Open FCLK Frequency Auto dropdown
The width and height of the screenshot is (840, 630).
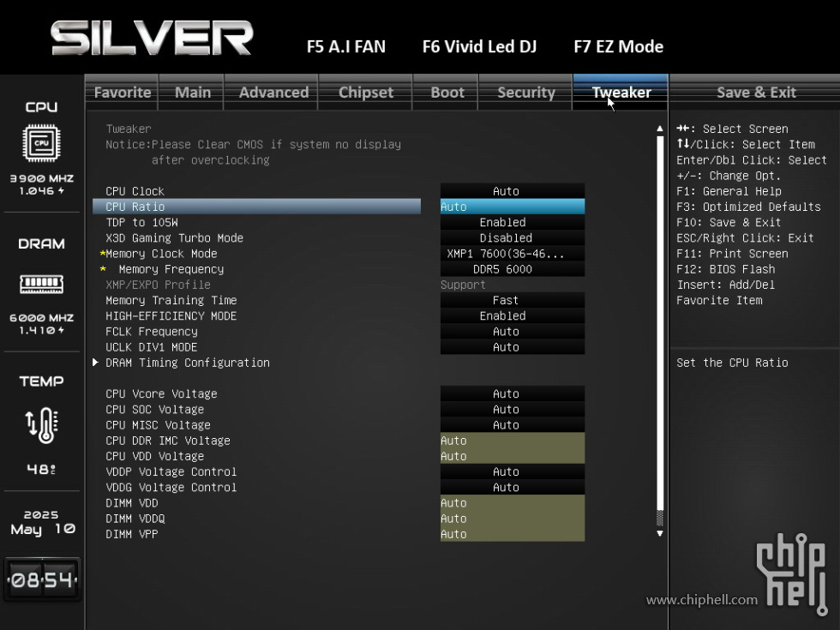(x=513, y=331)
